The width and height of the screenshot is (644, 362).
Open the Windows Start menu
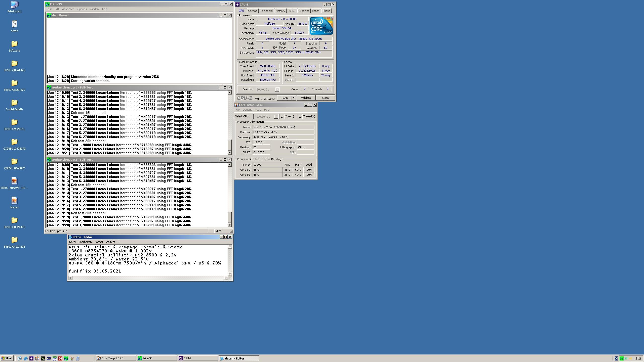(x=7, y=358)
